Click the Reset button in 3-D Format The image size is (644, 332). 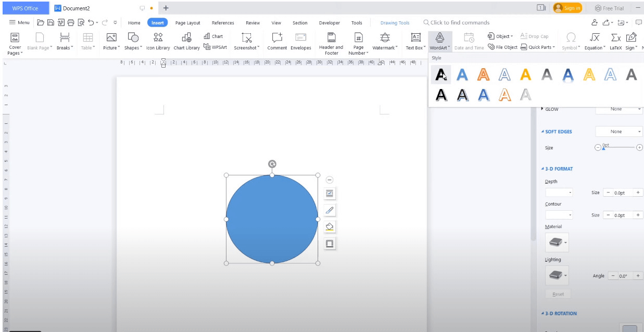pos(558,294)
